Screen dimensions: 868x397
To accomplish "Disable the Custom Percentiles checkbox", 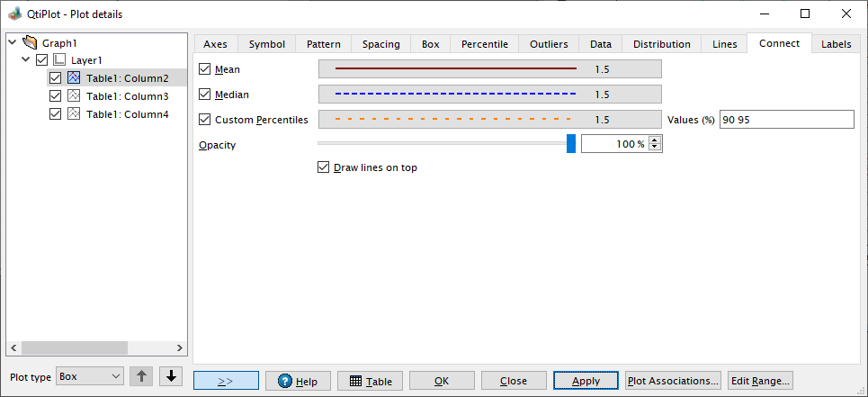I will (x=205, y=119).
